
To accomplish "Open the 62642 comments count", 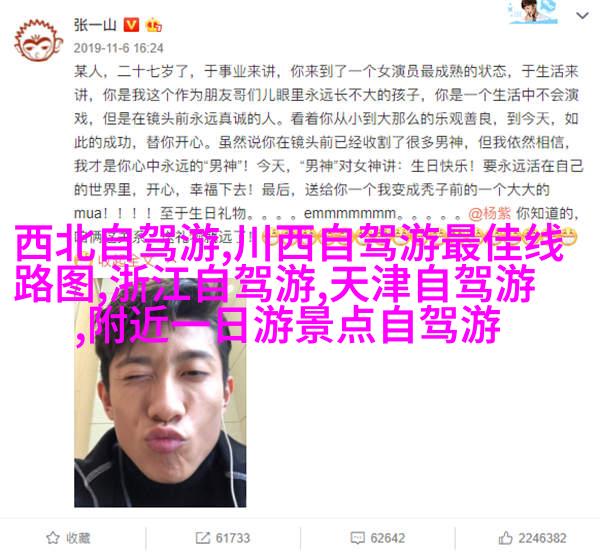I will 388,538.
